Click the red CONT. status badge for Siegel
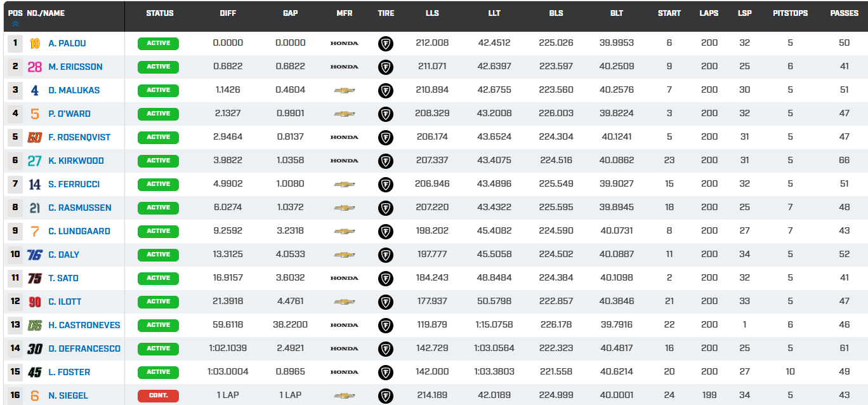The height and width of the screenshot is (405, 868). click(158, 395)
